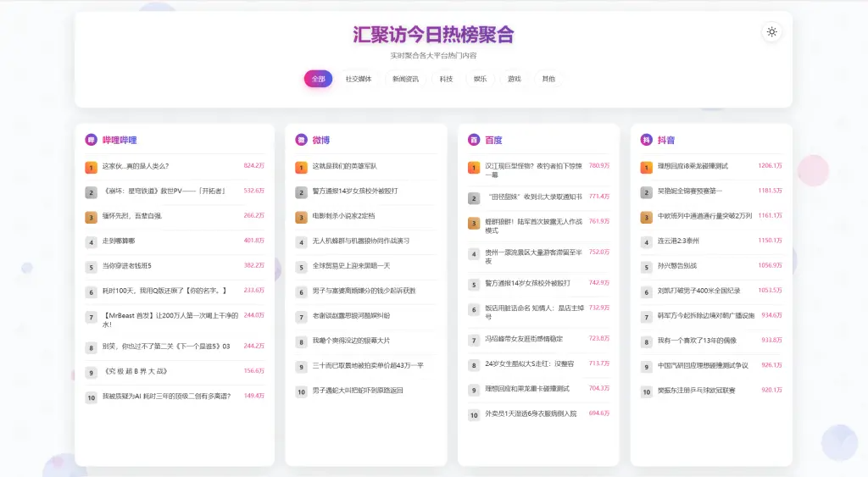The height and width of the screenshot is (477, 868).
Task: Click rank 1 badge beside 这家伙...真的是人类么?
Action: 92,167
